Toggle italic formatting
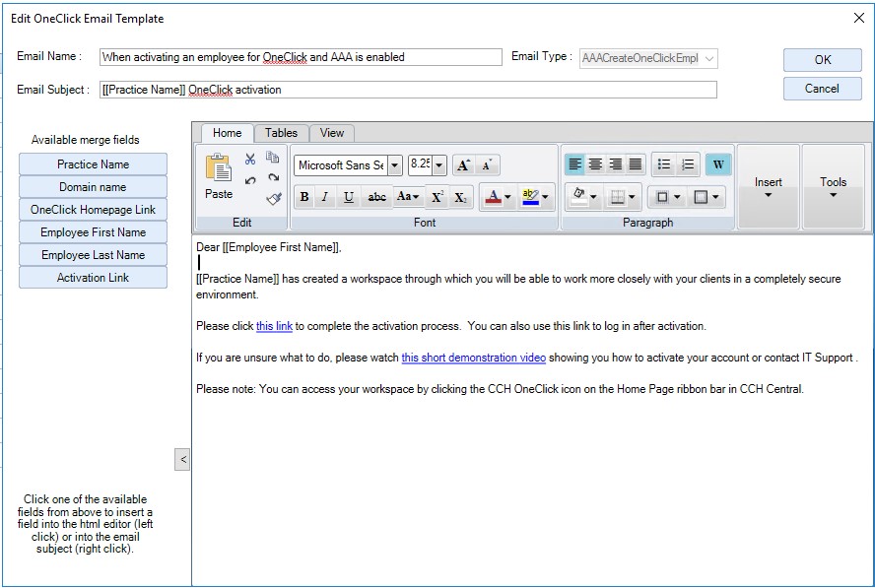Screen dimensions: 875x588 point(325,197)
